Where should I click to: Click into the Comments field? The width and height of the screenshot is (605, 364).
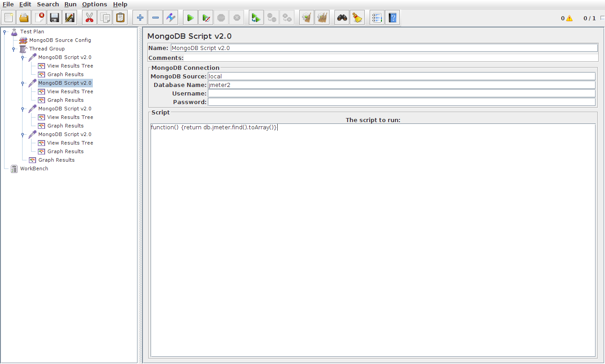point(391,58)
